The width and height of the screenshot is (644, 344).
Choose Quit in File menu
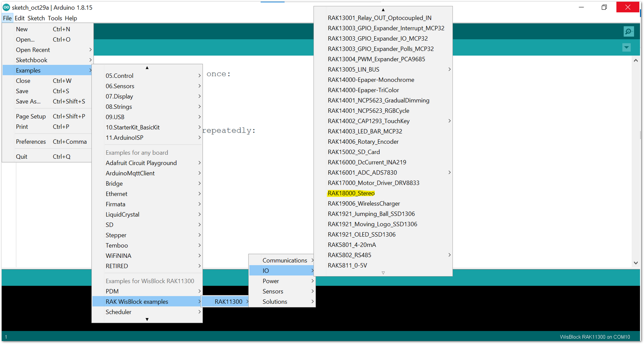click(x=47, y=157)
